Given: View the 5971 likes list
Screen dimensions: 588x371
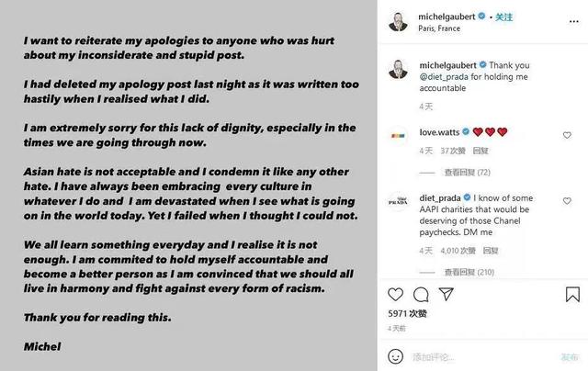Looking at the screenshot, I should click(x=407, y=314).
